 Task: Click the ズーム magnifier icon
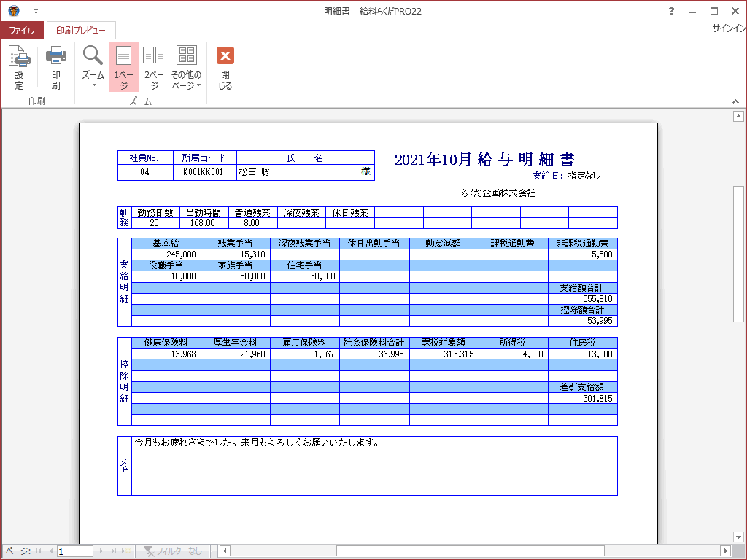[93, 66]
